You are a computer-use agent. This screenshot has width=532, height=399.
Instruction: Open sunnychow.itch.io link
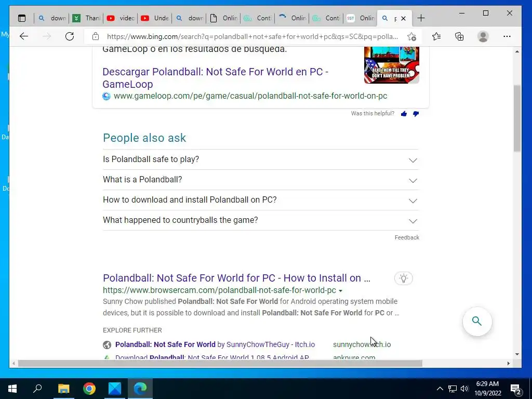[362, 345]
